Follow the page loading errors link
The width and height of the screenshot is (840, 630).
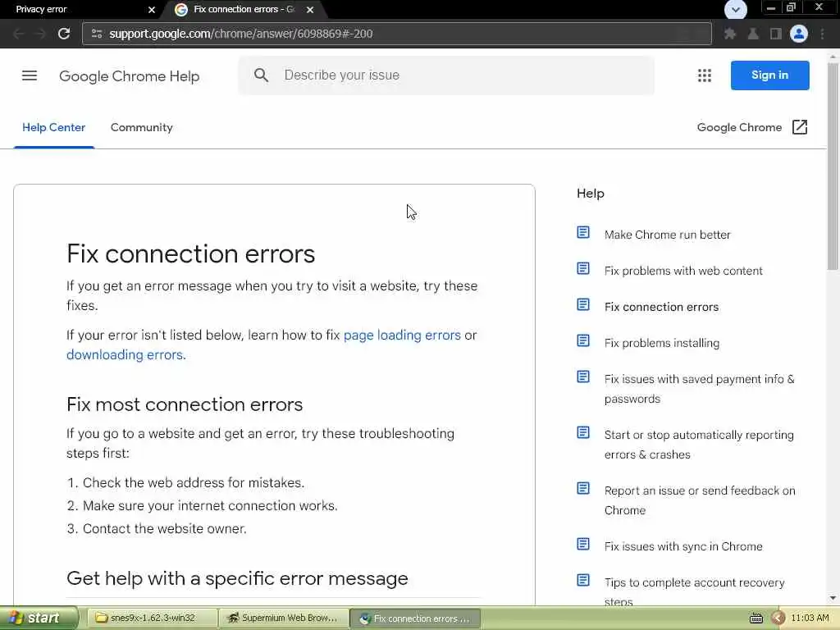402,336
